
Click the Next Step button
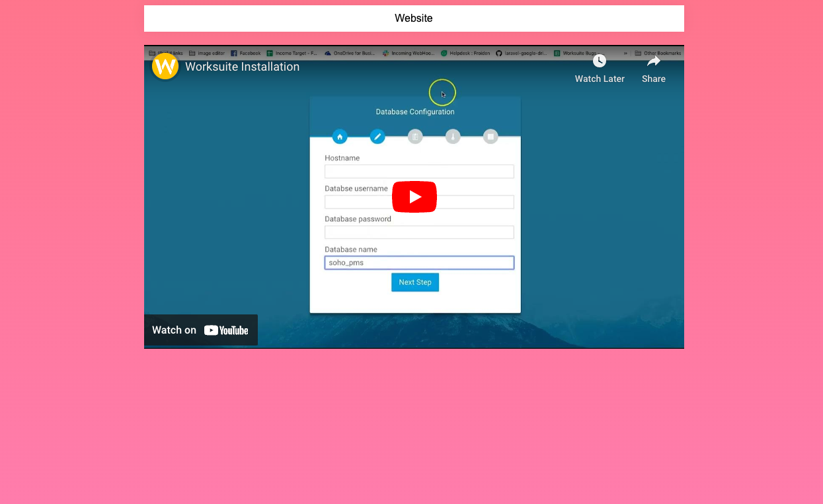415,282
